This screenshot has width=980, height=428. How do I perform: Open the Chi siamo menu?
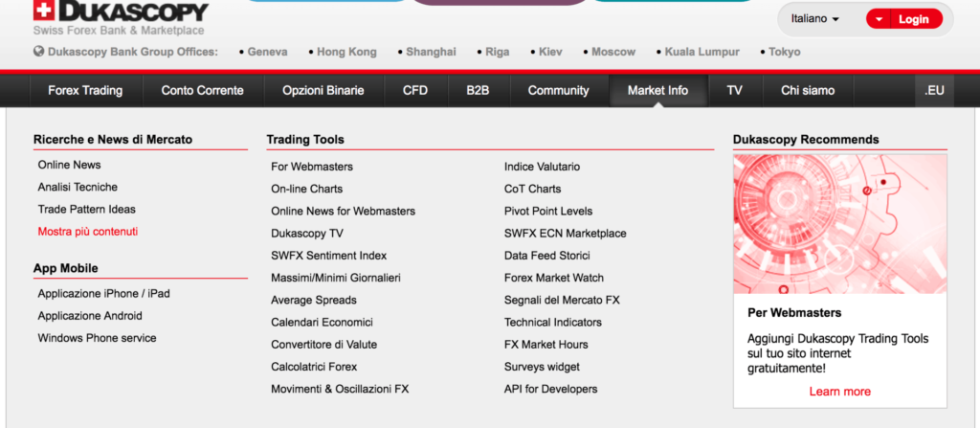click(x=808, y=91)
